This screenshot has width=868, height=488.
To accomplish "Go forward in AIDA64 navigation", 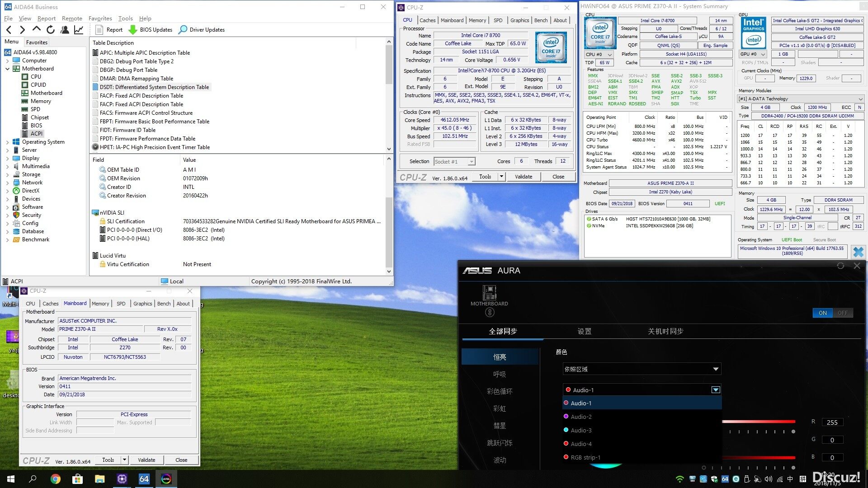I will pyautogui.click(x=22, y=30).
